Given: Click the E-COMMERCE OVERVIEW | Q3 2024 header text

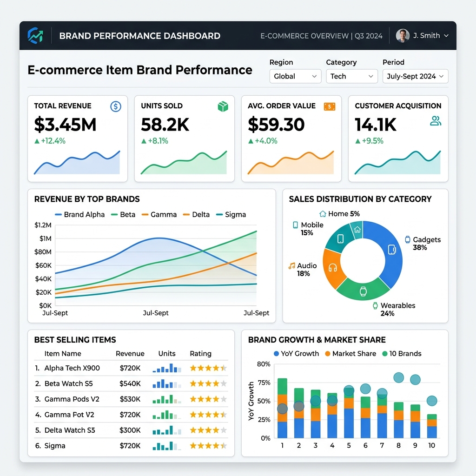Looking at the screenshot, I should click(322, 36).
